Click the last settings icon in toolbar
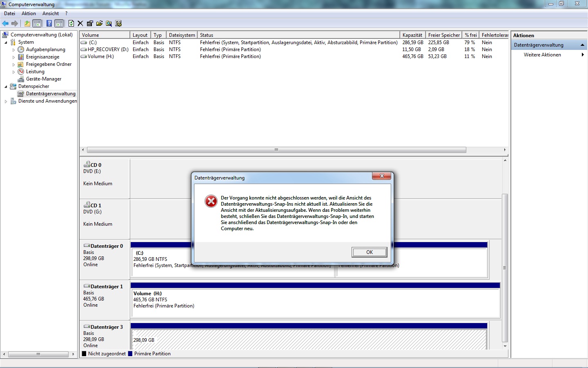Viewport: 588px width, 368px height. point(118,23)
